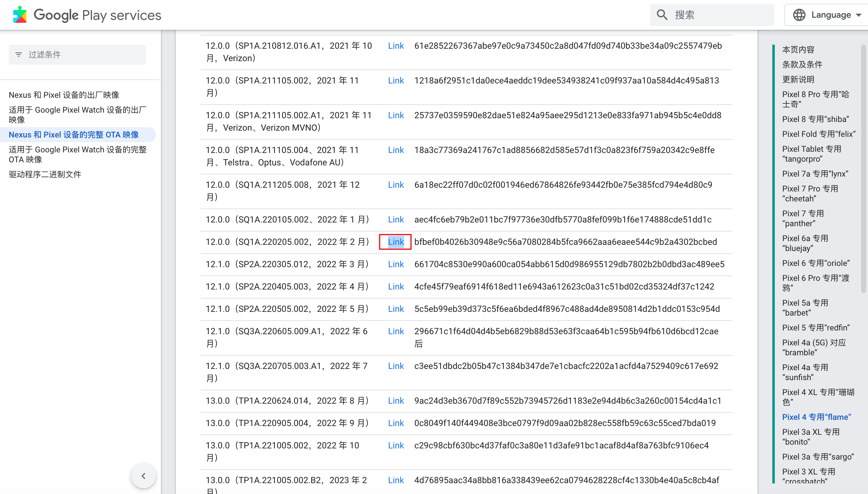Click the search magnifier icon

pos(662,15)
